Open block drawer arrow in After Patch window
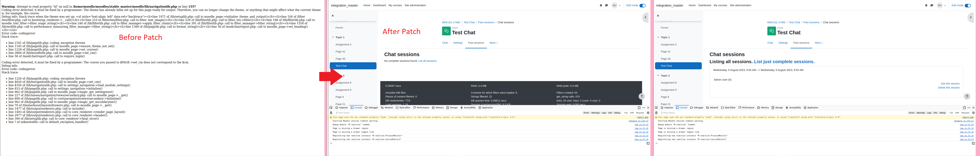Viewport: 980px width, 156px height. [646, 17]
